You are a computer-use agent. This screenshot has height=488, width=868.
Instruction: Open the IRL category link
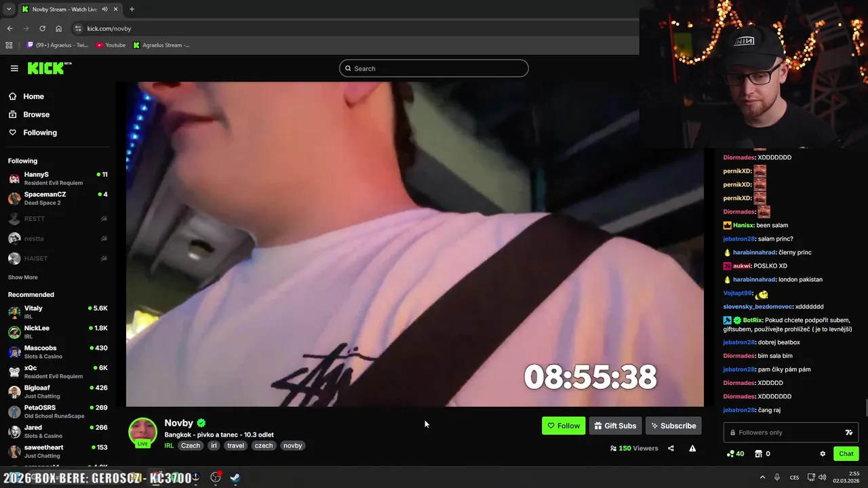169,445
